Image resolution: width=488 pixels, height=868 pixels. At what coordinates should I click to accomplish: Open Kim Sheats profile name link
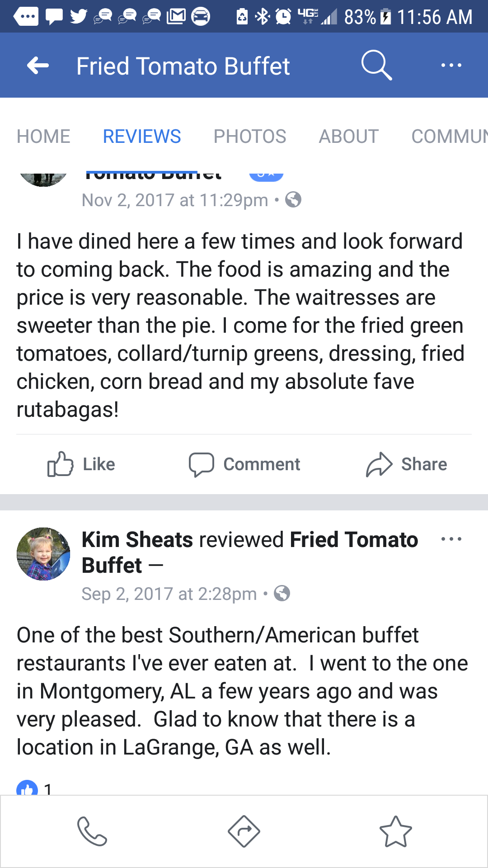tap(137, 540)
